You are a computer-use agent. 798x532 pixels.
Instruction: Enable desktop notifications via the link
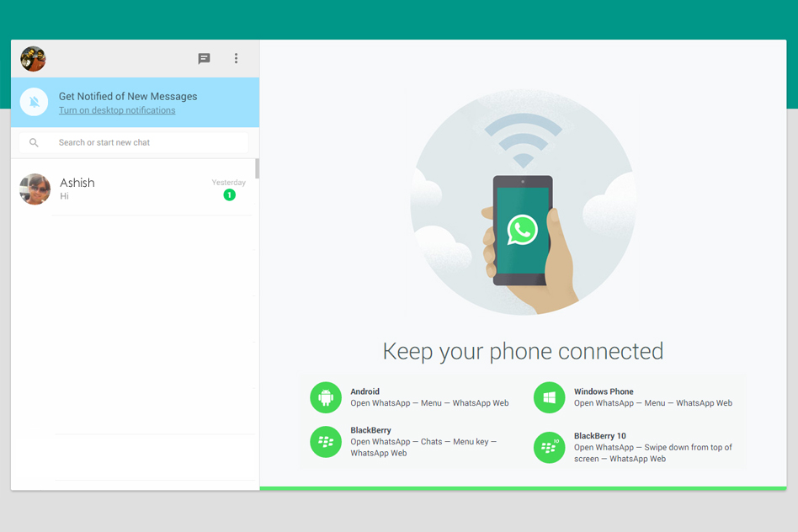(x=117, y=110)
